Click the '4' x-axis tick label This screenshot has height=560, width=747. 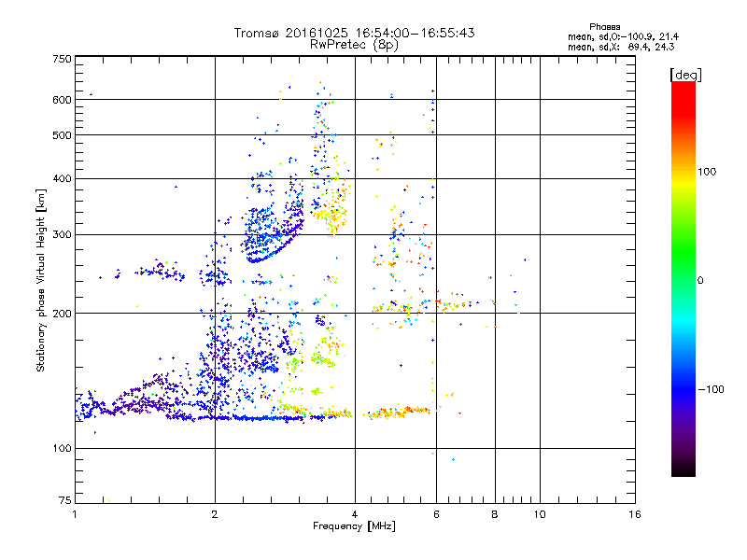click(x=355, y=514)
